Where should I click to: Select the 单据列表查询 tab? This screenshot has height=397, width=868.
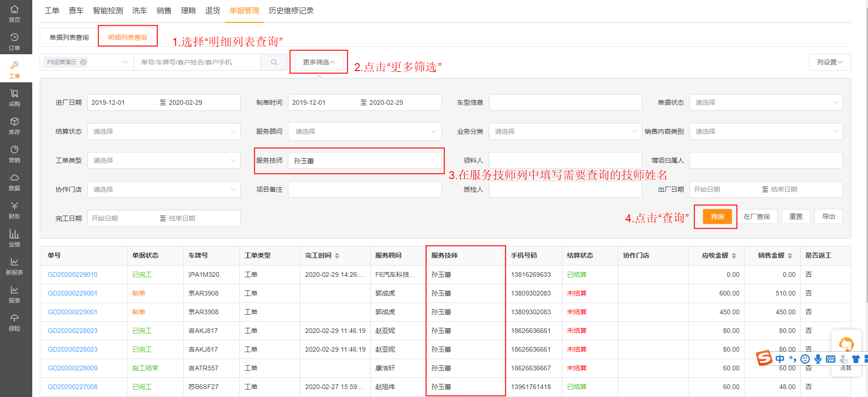tap(69, 37)
